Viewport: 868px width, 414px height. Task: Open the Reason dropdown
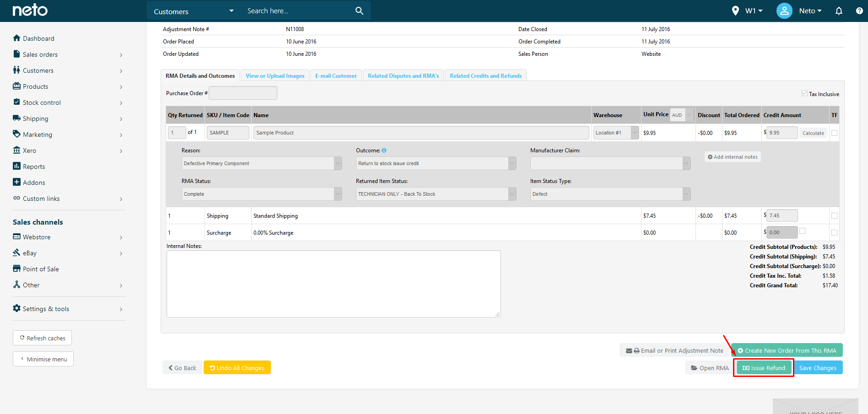(261, 163)
